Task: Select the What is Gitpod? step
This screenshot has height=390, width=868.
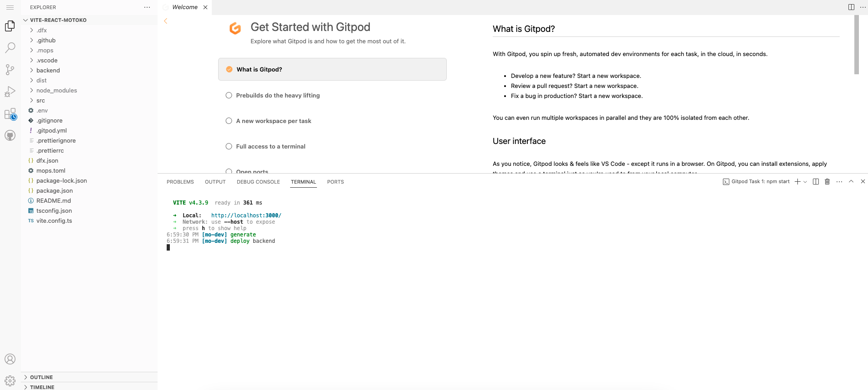Action: point(332,69)
